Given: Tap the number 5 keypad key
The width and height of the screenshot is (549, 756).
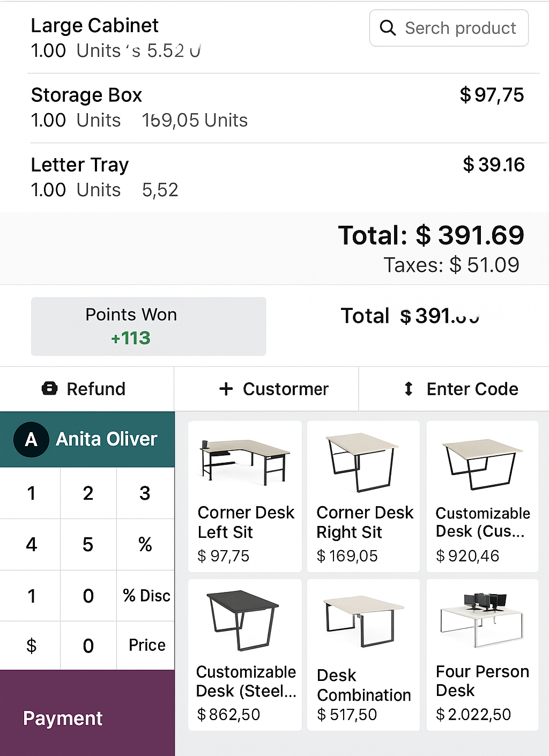Looking at the screenshot, I should click(88, 545).
